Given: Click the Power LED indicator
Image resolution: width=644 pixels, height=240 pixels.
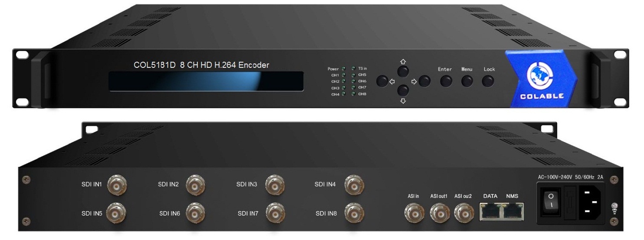Looking at the screenshot, I should [x=343, y=69].
